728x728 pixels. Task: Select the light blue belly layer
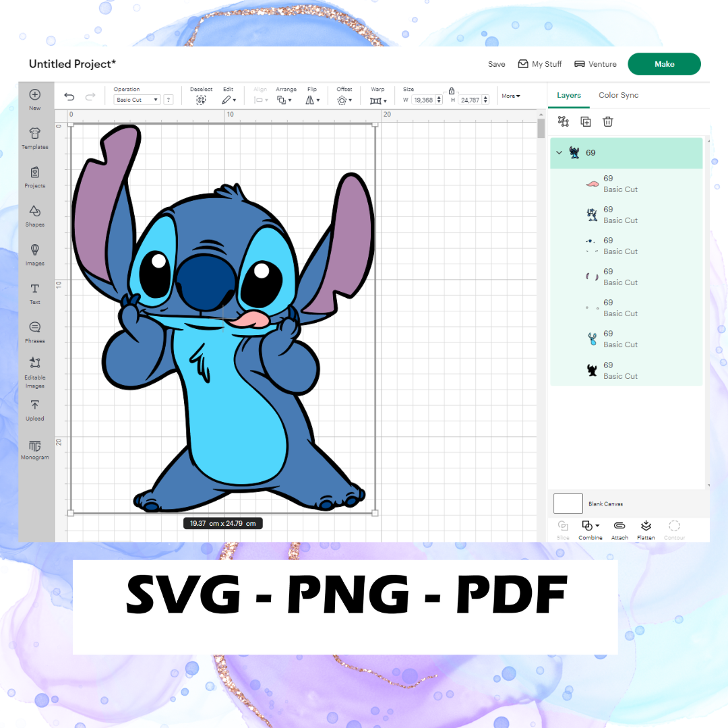(x=626, y=339)
